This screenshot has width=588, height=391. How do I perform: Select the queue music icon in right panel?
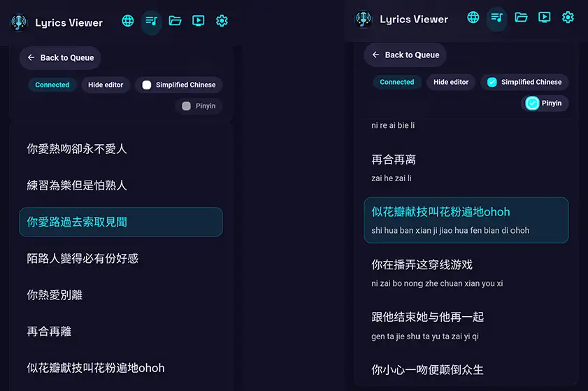[497, 17]
